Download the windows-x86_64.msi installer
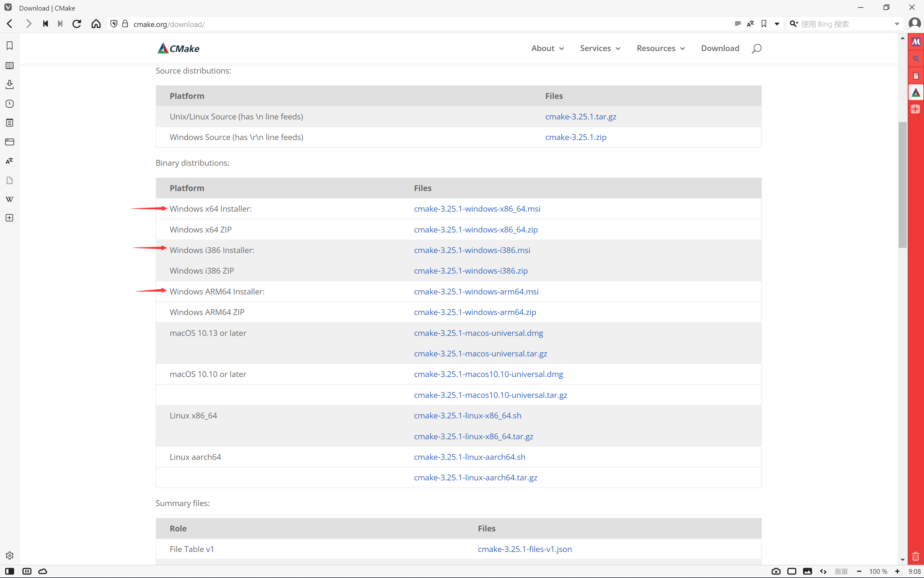Viewport: 924px width, 578px height. click(x=477, y=209)
